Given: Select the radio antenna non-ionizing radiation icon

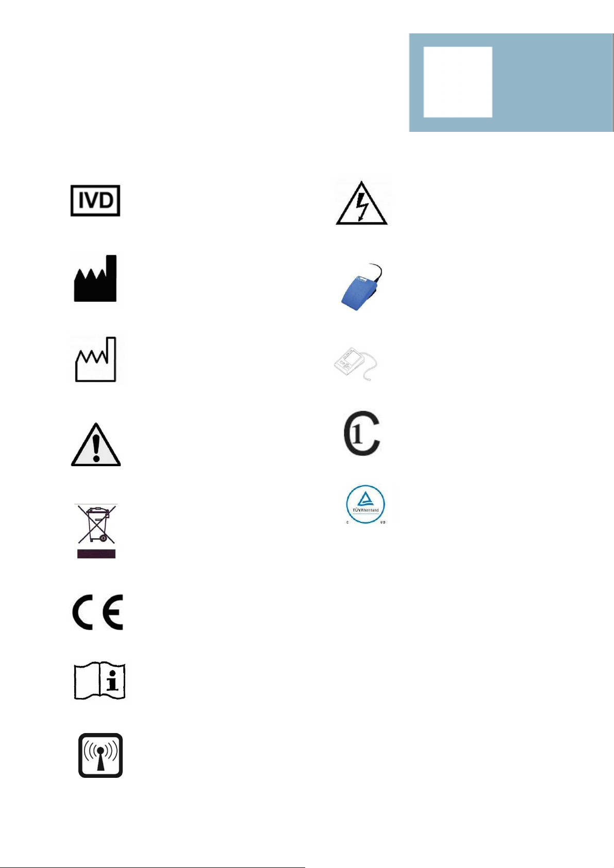Looking at the screenshot, I should pyautogui.click(x=101, y=755).
